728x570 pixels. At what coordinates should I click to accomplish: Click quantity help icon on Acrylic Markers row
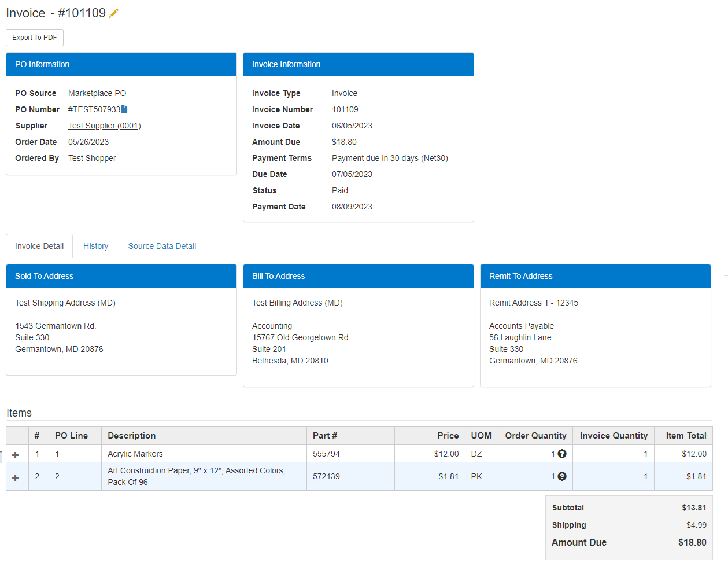[x=561, y=454]
